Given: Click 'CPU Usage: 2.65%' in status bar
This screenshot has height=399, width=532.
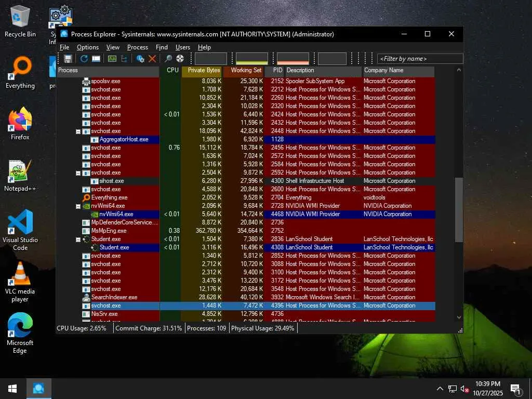Looking at the screenshot, I should click(x=82, y=328).
